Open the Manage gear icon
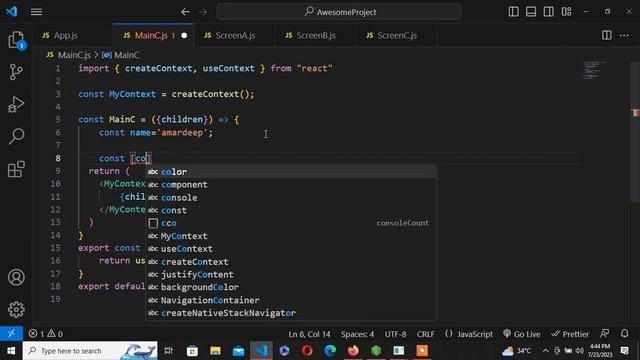Viewport: 640px width, 360px height. click(x=16, y=309)
